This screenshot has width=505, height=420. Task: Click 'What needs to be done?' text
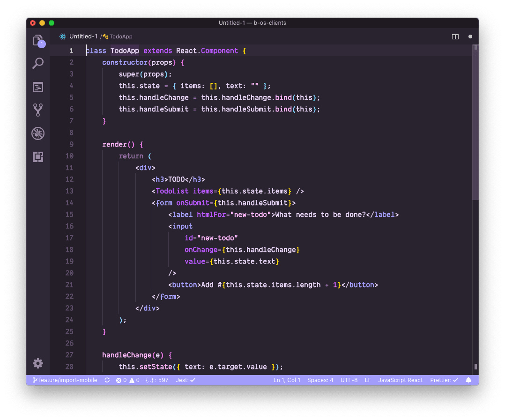click(x=320, y=214)
